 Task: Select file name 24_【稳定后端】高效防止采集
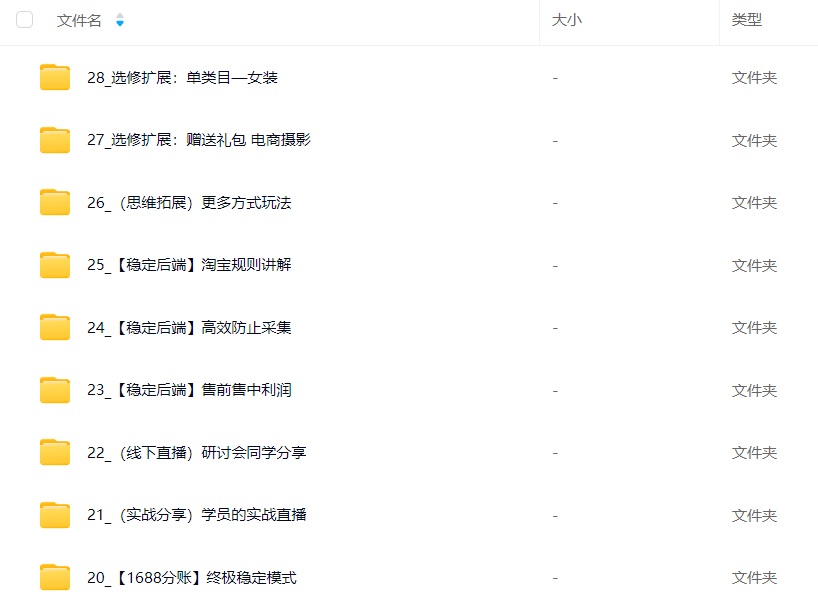[189, 328]
